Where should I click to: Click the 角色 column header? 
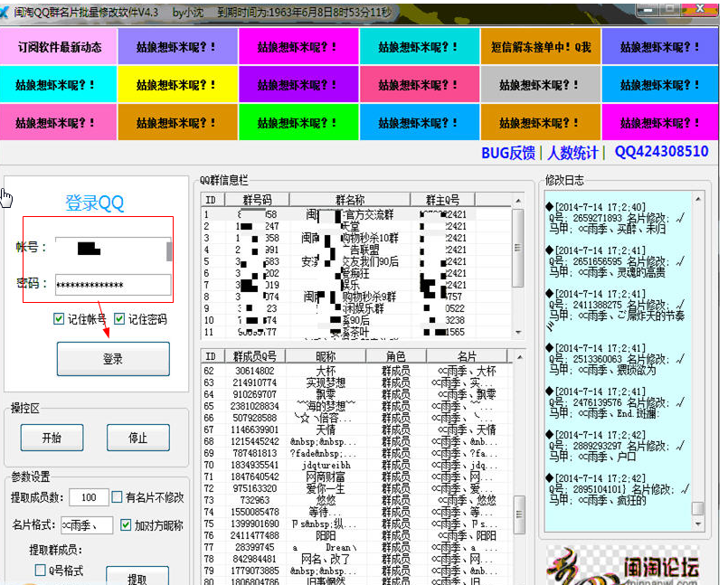click(x=395, y=356)
